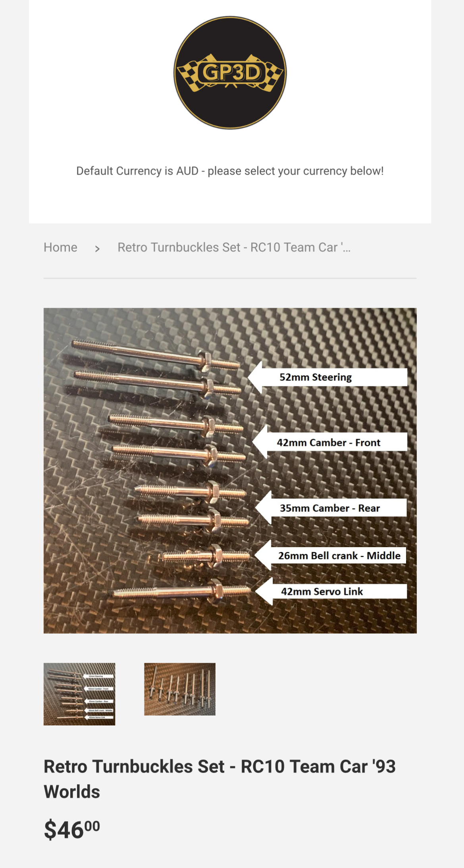Screen dimensions: 464x868
Task: Open the GP3D logo homepage link
Action: pos(230,73)
